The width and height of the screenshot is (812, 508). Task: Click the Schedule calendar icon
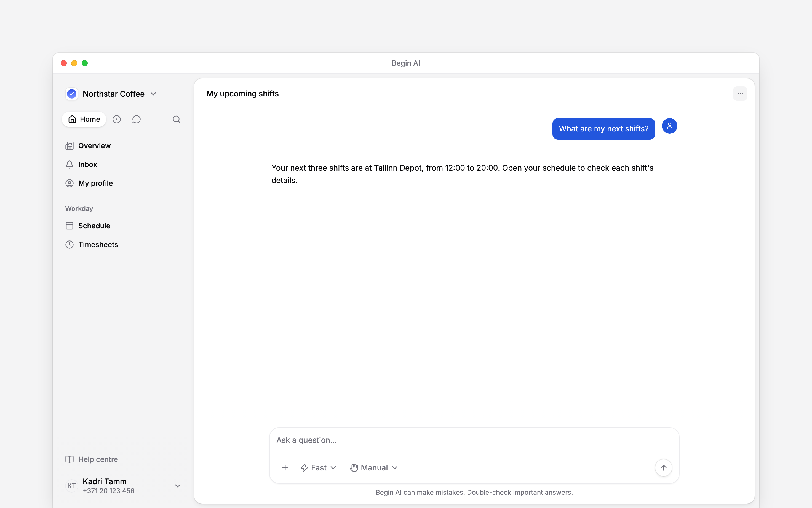click(x=70, y=226)
